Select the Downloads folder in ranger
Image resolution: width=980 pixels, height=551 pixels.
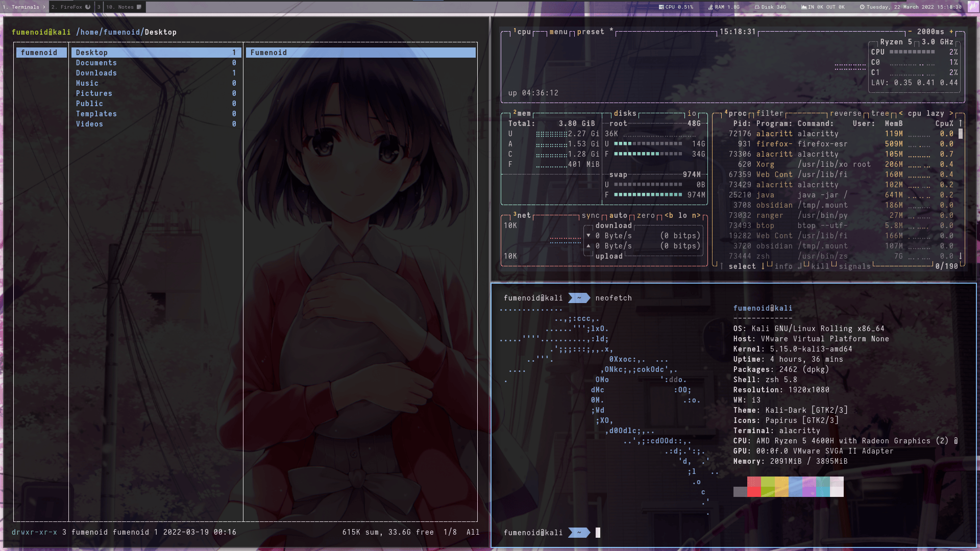[96, 72]
